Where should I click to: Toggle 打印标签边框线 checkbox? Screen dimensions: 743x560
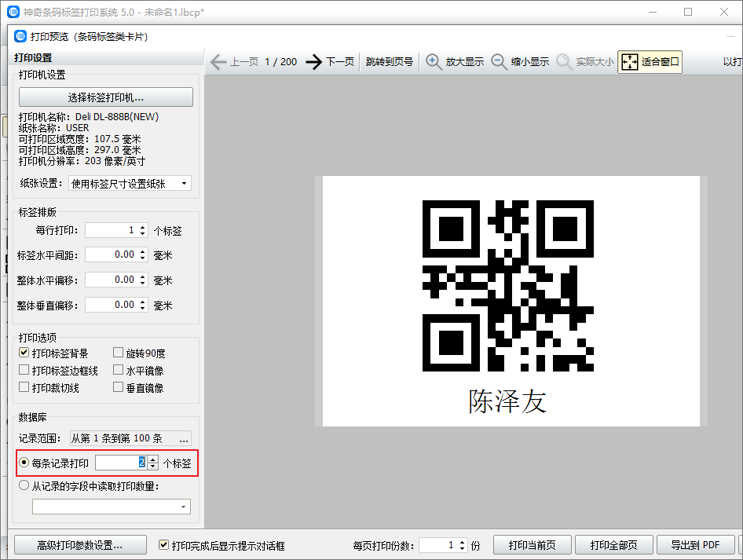pos(24,370)
